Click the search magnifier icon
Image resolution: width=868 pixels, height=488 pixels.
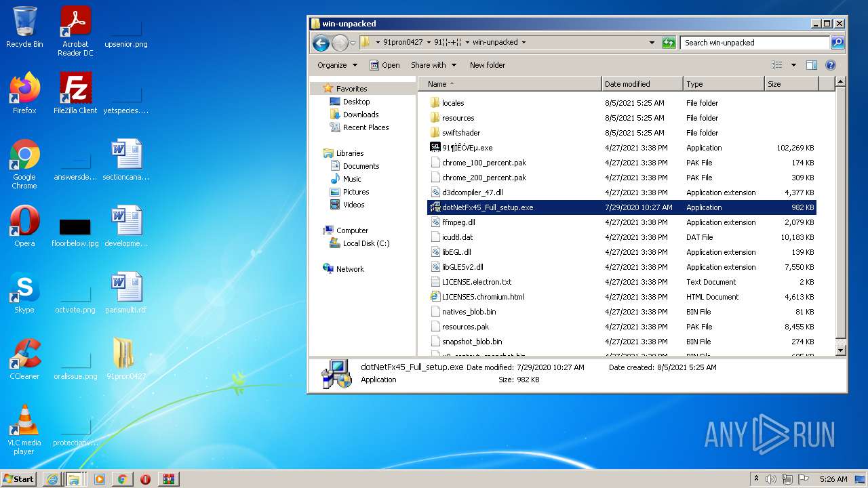click(x=837, y=43)
